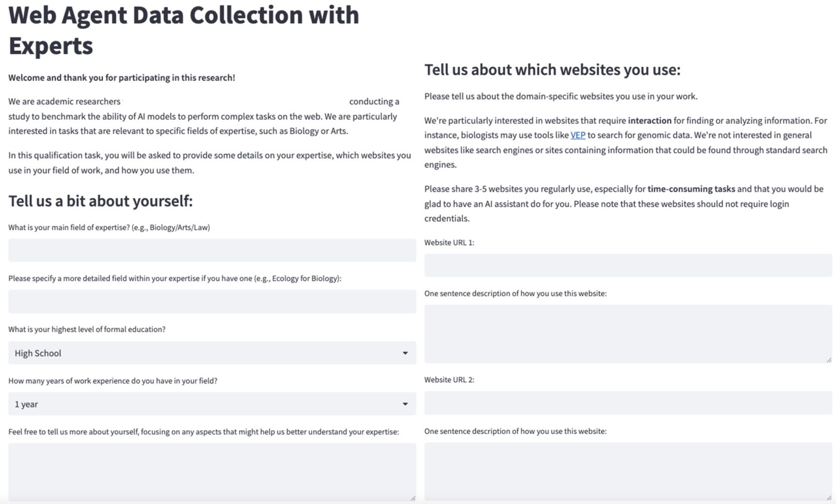This screenshot has height=504, width=836.
Task: Click the highest level of formal education label
Action: (x=87, y=329)
